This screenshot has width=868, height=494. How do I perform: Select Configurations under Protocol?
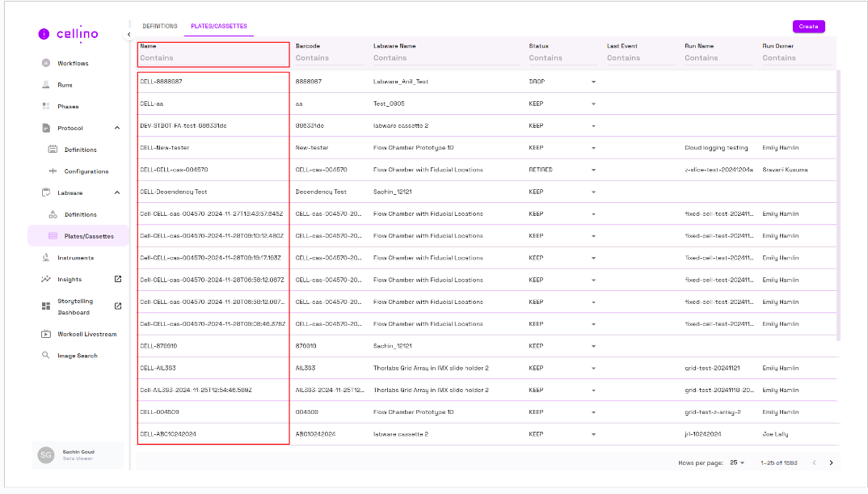[86, 171]
